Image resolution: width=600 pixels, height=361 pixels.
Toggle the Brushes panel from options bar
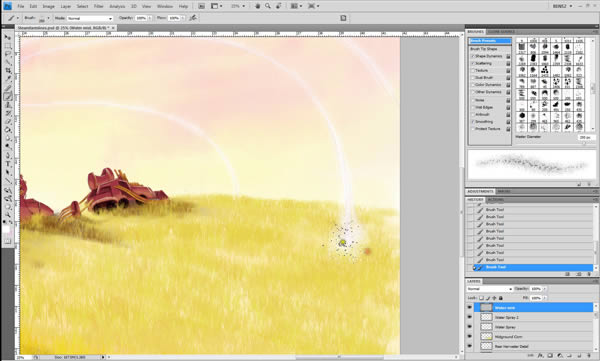(343, 18)
